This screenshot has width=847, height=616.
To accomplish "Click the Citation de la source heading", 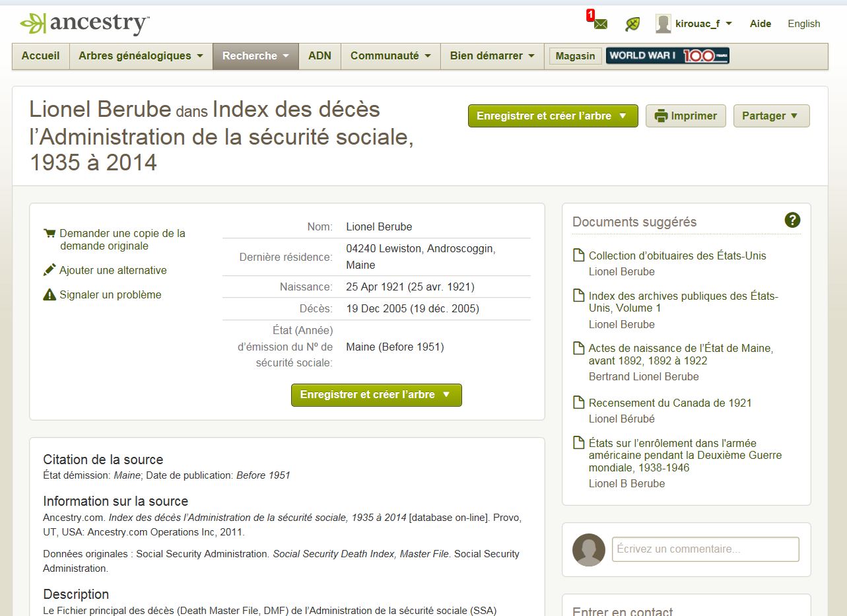I will 103,460.
